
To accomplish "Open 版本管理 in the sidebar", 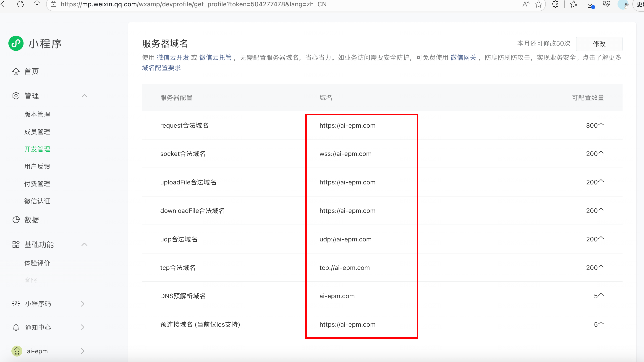I will [x=37, y=114].
